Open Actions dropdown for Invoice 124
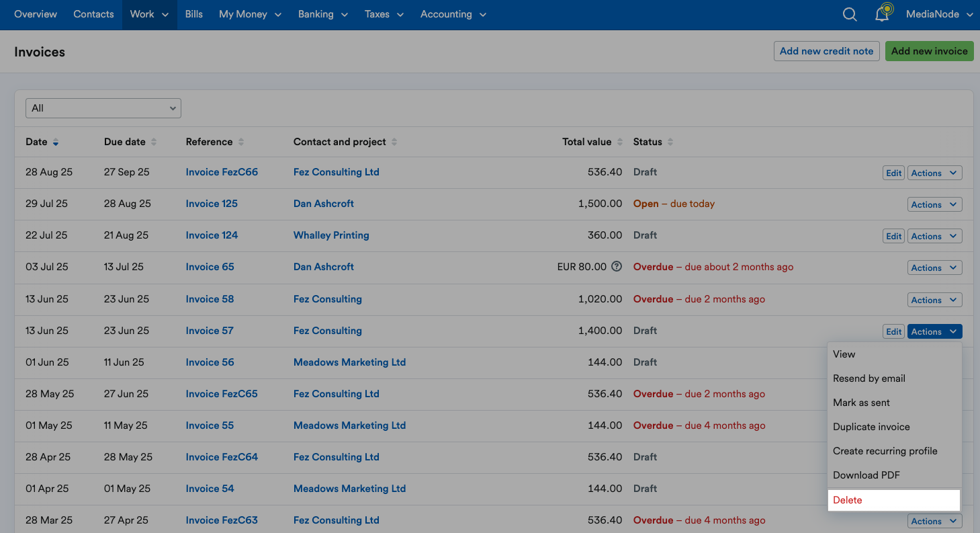This screenshot has height=533, width=980. pos(935,237)
